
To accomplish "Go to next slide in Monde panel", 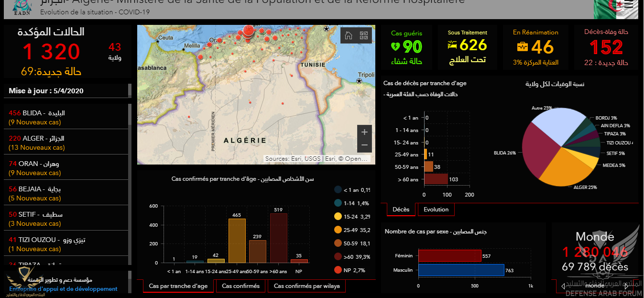I will click(626, 286).
